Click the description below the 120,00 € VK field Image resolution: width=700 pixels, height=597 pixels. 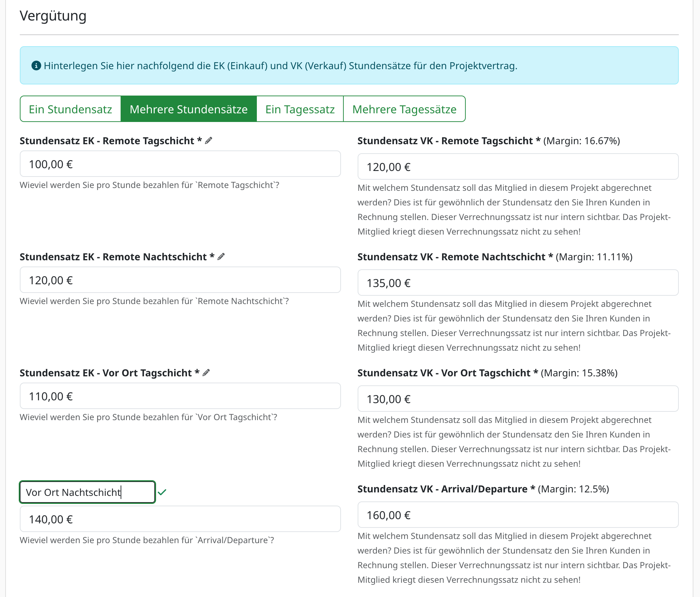click(514, 210)
